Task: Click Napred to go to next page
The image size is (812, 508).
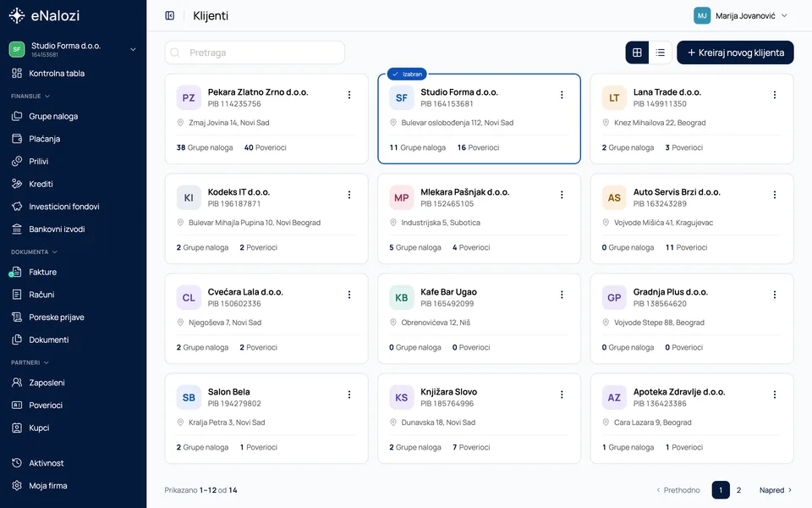Action: pos(776,490)
